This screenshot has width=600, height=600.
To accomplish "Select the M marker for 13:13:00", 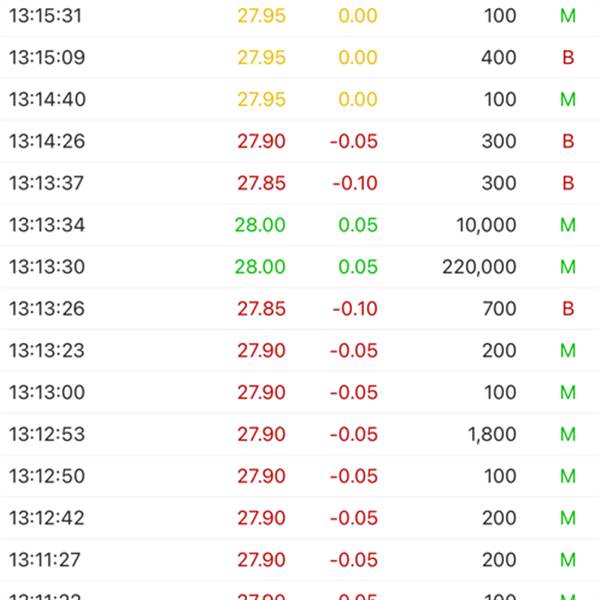I will click(568, 393).
